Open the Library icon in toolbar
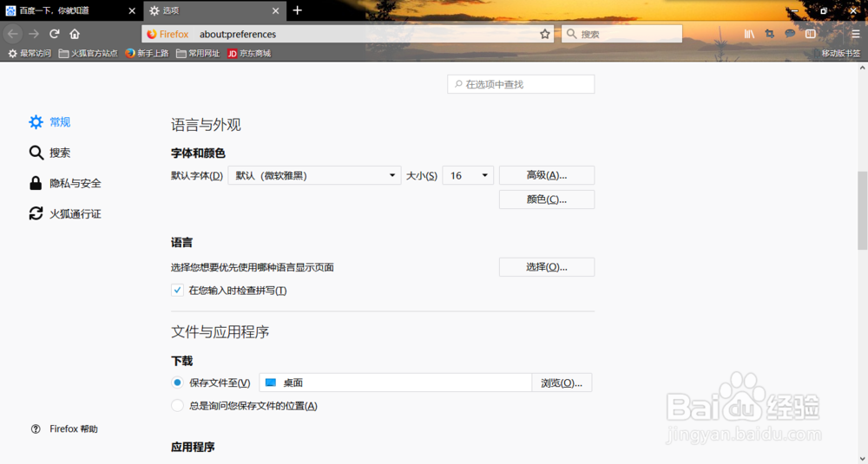The image size is (868, 464). tap(749, 34)
